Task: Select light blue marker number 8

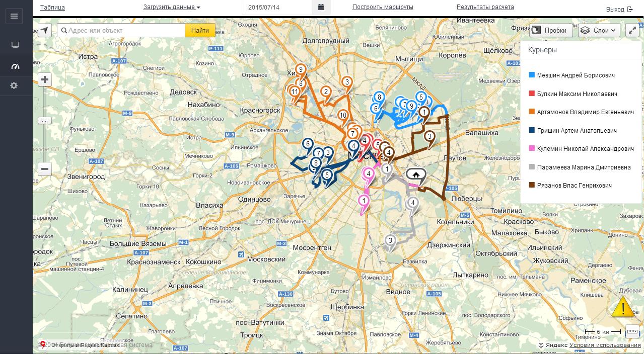Action: pos(379,98)
